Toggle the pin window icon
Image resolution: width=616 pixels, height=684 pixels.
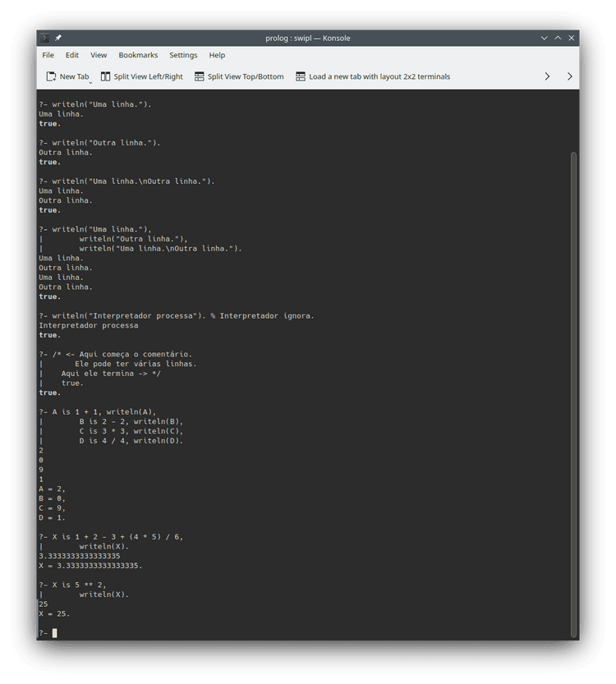58,38
